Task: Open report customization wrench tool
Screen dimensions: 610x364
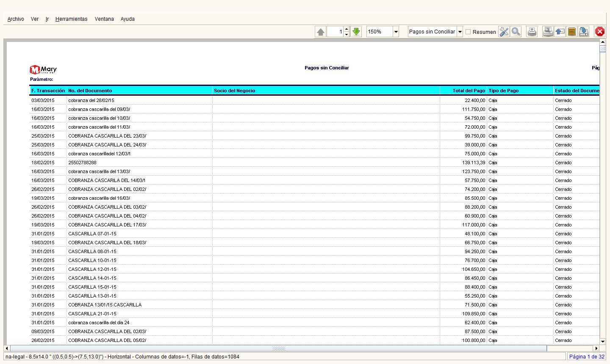Action: tap(504, 32)
